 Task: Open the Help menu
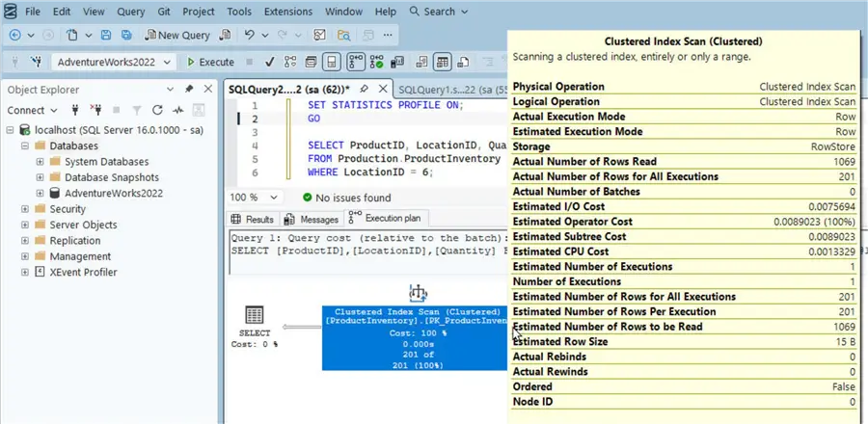click(385, 11)
